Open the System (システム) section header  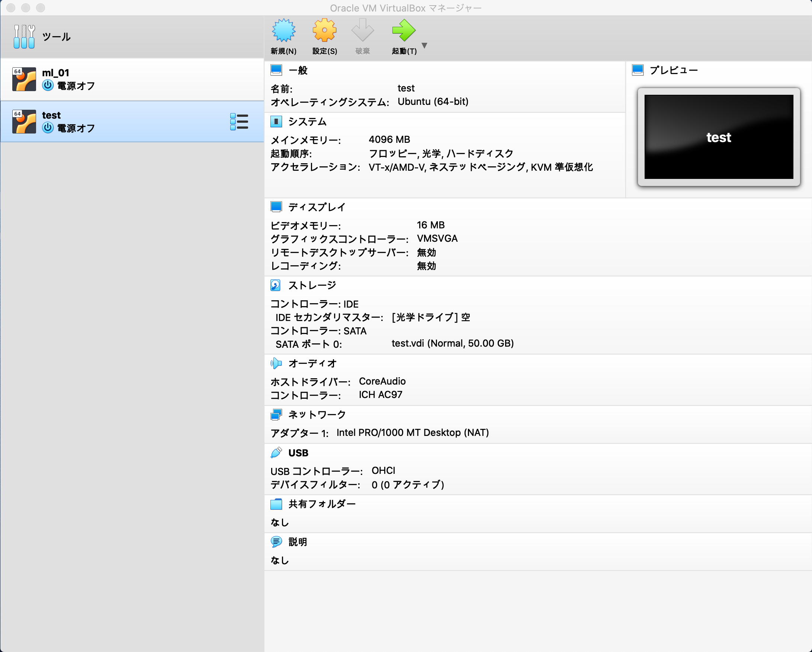(x=307, y=122)
